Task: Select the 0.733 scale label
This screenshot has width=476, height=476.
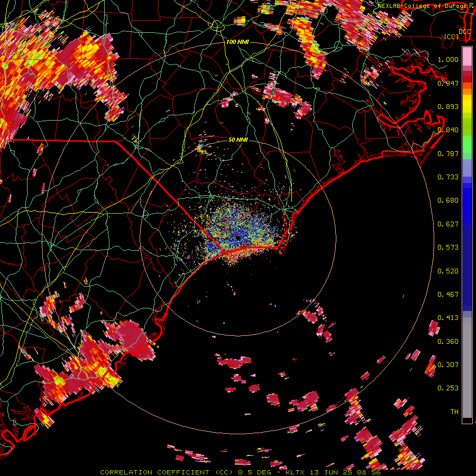Action: 448,177
